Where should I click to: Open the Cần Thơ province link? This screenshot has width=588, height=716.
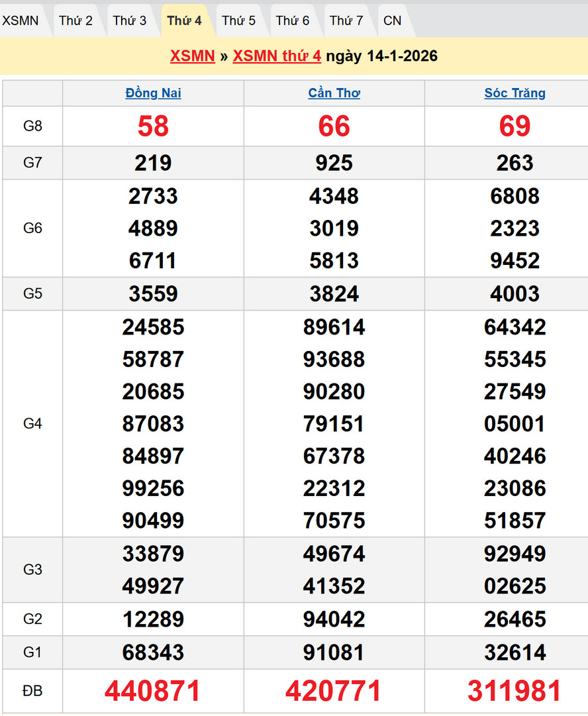pyautogui.click(x=334, y=93)
